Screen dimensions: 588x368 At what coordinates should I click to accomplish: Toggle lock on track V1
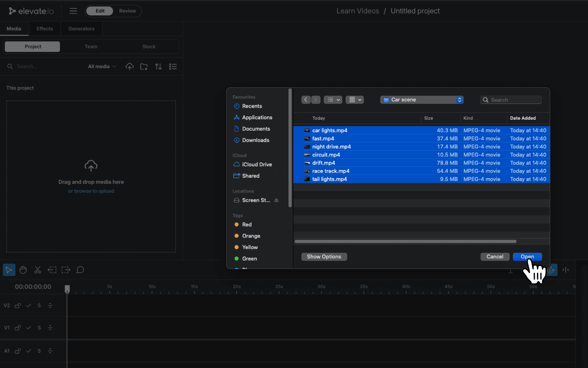(x=18, y=328)
